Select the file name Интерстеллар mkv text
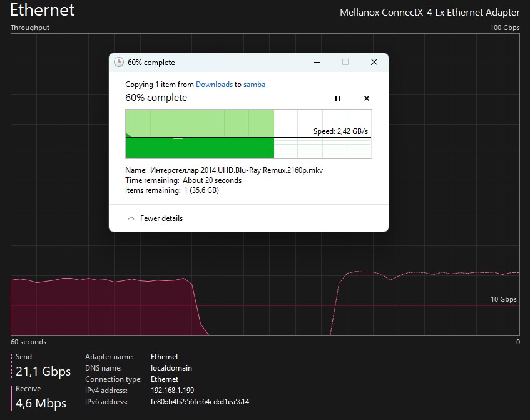Image resolution: width=530 pixels, height=420 pixels. pos(237,170)
